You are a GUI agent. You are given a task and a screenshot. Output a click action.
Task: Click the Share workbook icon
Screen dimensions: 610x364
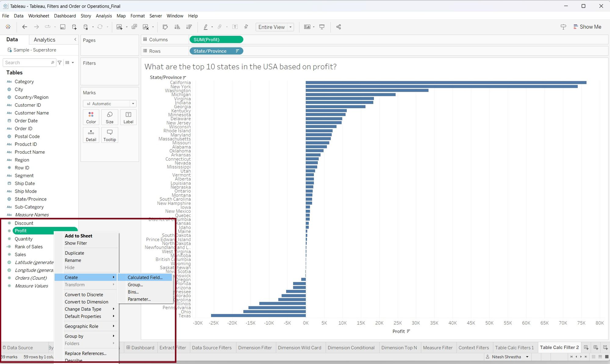click(339, 27)
